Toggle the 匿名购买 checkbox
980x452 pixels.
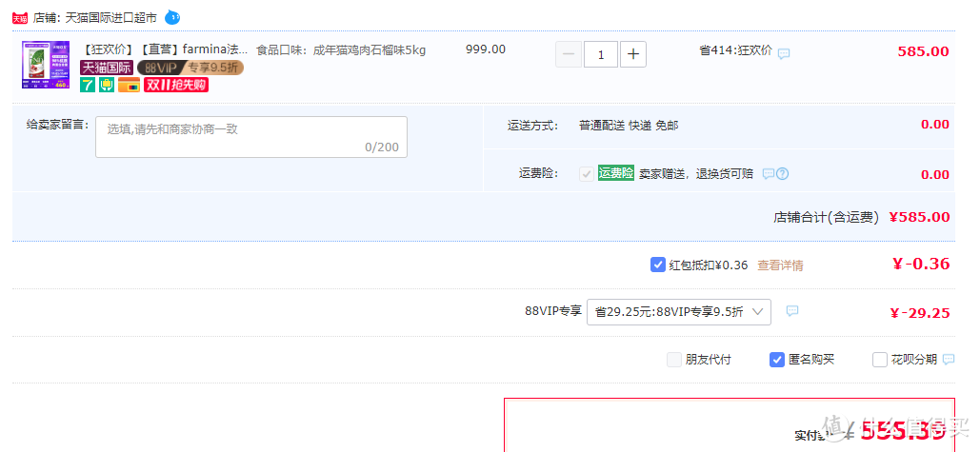(x=777, y=360)
